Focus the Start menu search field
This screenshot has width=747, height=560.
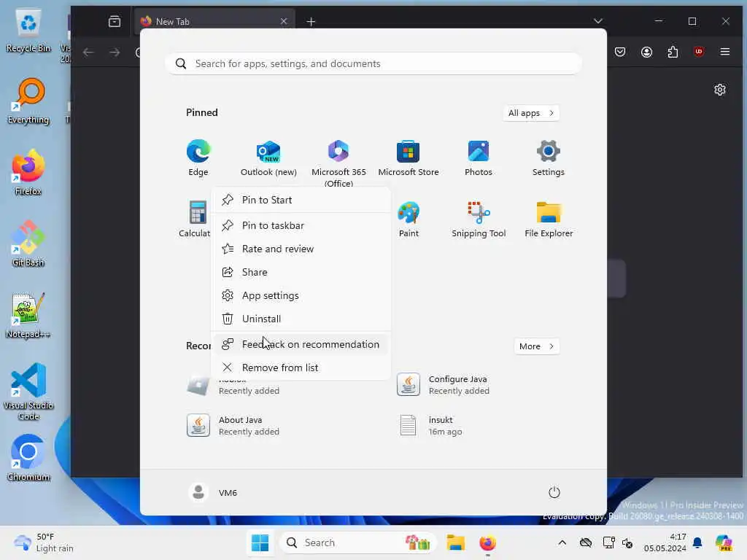pyautogui.click(x=373, y=64)
